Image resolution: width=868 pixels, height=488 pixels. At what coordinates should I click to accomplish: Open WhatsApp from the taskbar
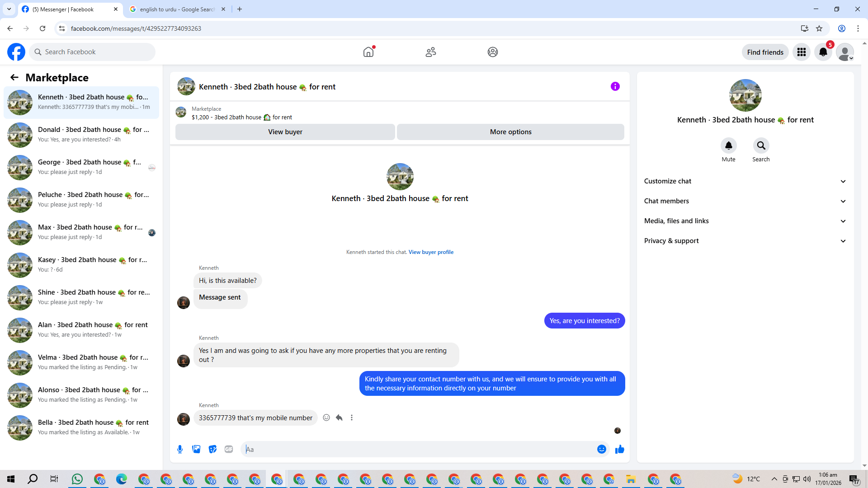77,479
